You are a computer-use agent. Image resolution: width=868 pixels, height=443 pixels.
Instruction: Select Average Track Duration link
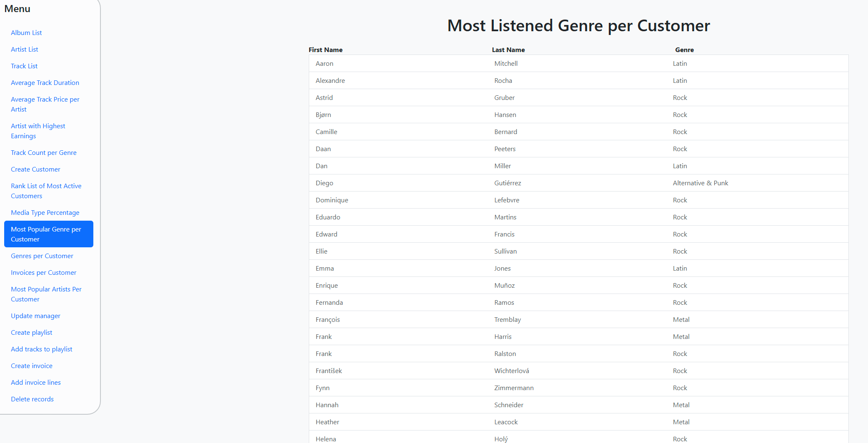point(45,82)
